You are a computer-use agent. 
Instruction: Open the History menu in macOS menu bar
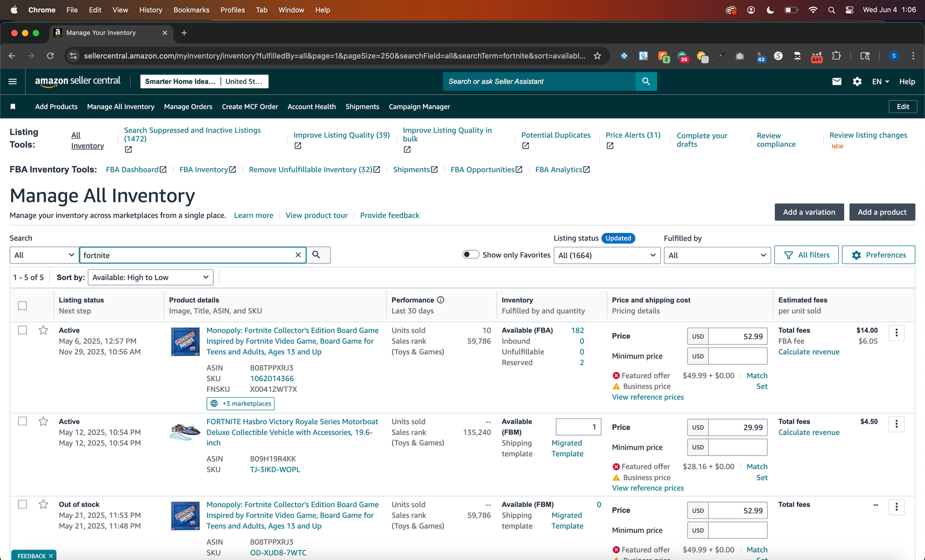pyautogui.click(x=150, y=10)
